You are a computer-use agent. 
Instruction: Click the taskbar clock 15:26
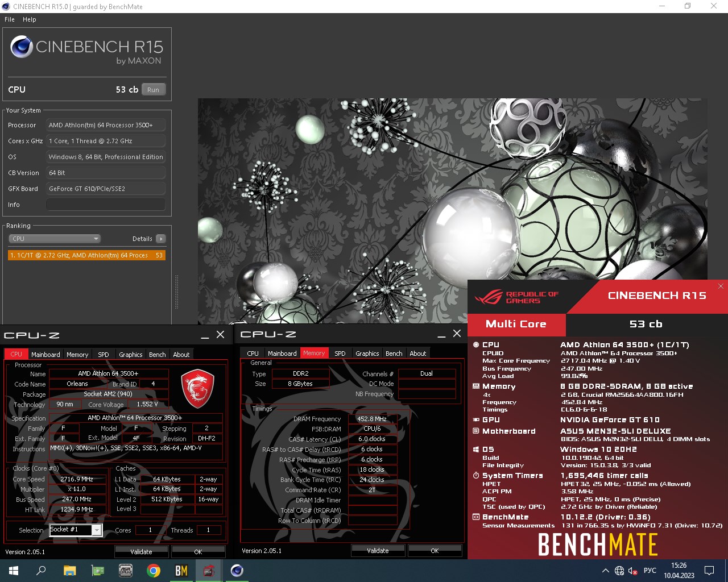pos(679,566)
